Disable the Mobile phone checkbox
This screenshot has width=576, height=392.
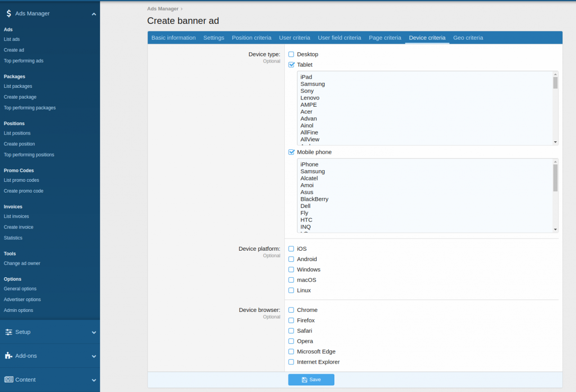coord(291,152)
